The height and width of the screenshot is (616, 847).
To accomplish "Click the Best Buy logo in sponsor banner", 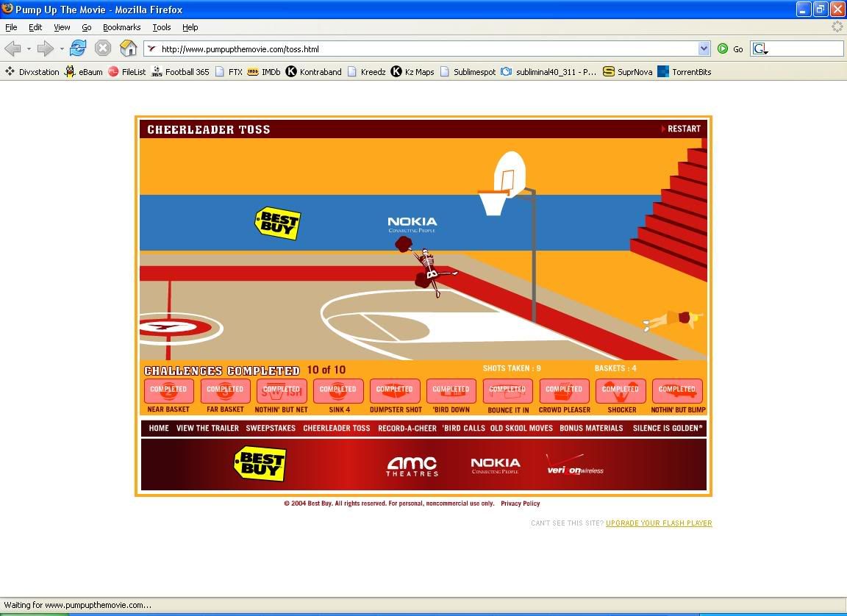I will [x=260, y=463].
